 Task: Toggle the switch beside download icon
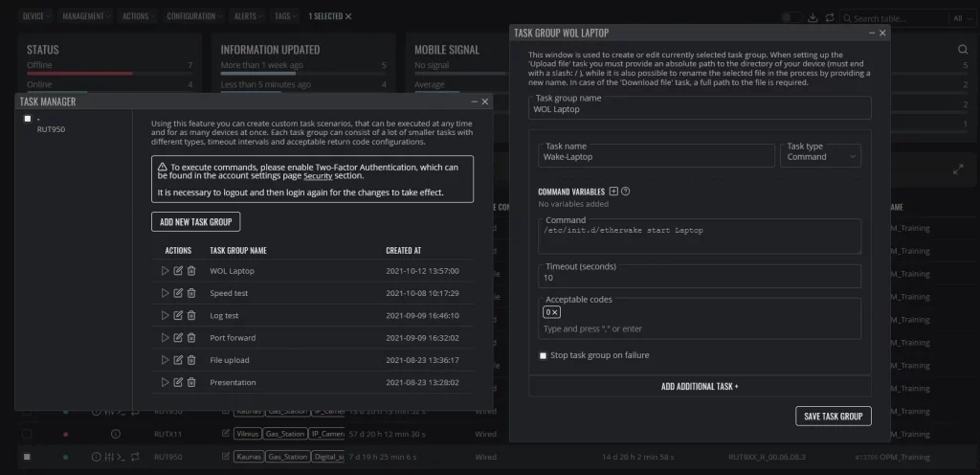(x=791, y=17)
